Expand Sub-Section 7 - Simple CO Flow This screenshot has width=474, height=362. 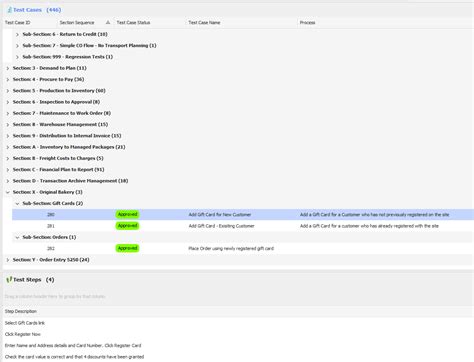[17, 46]
